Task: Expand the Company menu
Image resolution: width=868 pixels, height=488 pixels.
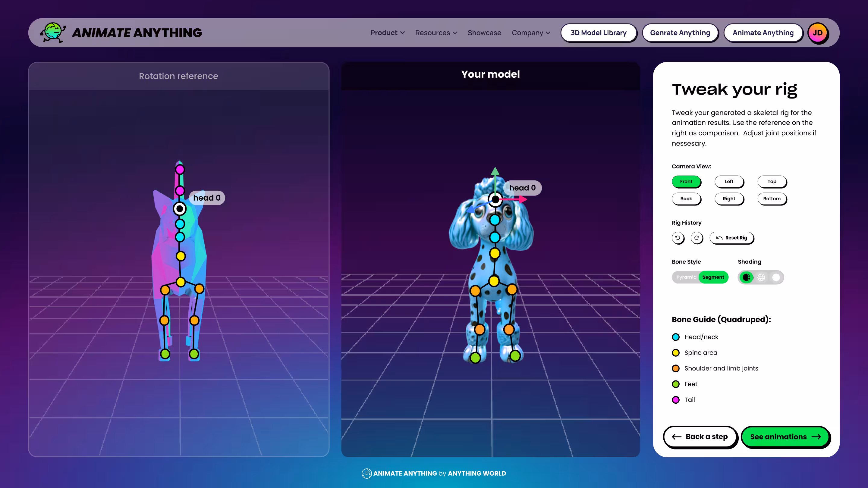Action: point(531,33)
